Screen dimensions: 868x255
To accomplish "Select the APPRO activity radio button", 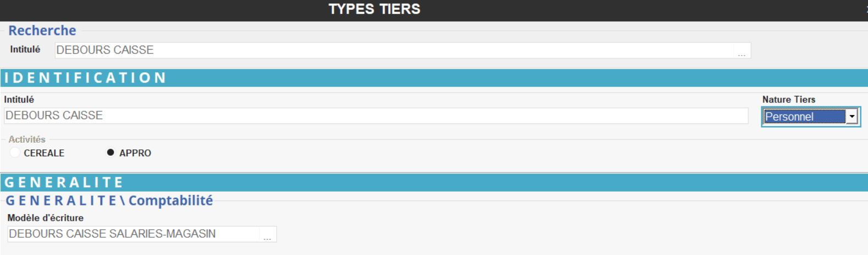I will pos(111,153).
